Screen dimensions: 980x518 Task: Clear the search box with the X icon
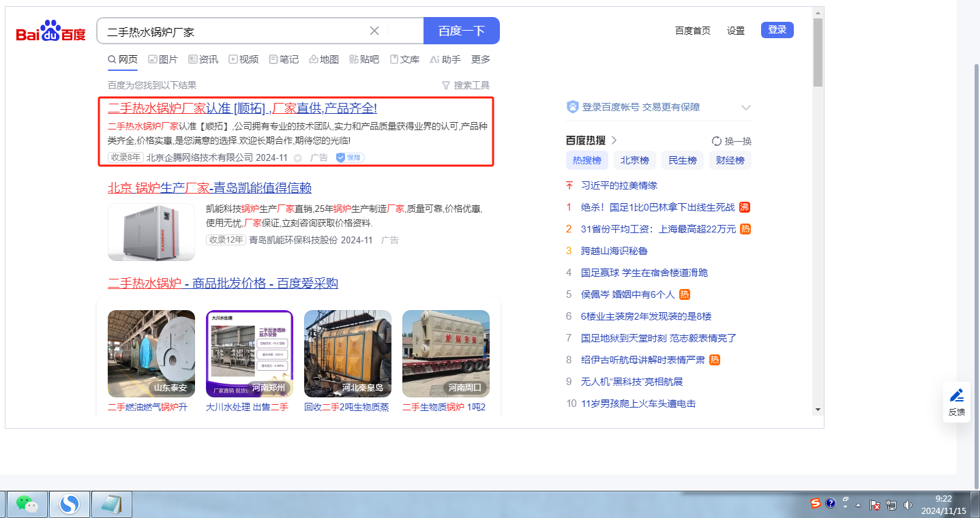(374, 31)
